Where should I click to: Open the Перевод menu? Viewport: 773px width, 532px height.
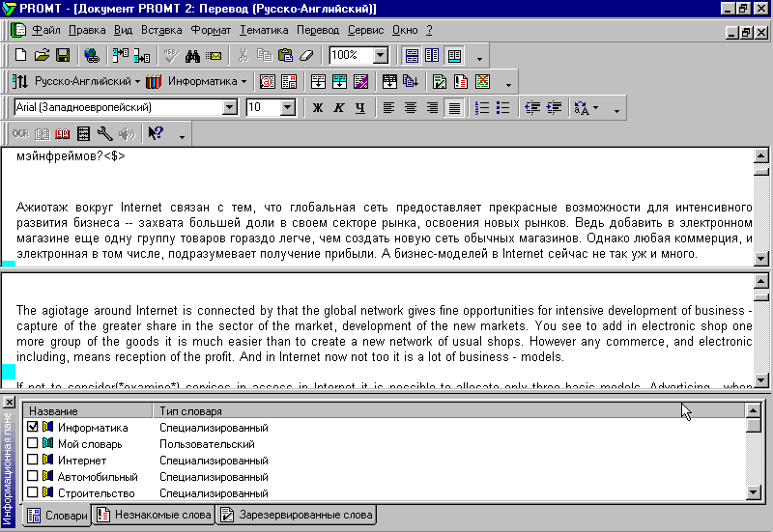pyautogui.click(x=318, y=30)
